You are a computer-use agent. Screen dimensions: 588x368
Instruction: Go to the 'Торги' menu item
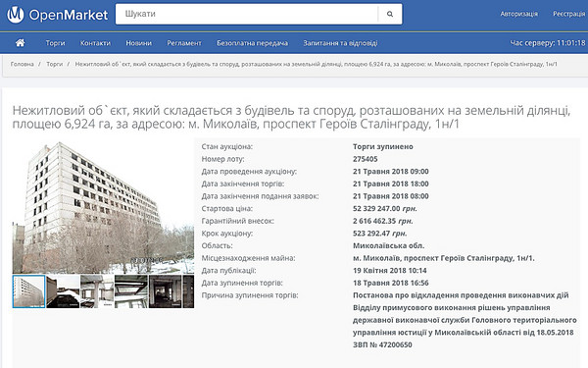point(55,43)
